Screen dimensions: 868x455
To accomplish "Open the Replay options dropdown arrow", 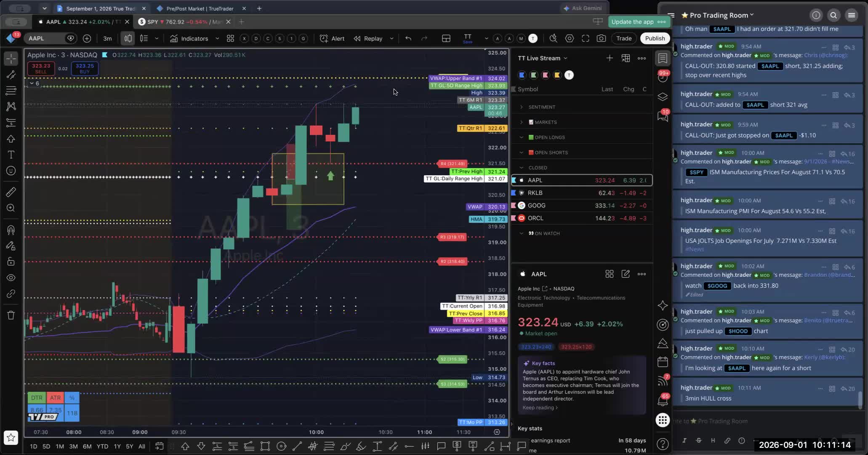I will click(x=391, y=38).
